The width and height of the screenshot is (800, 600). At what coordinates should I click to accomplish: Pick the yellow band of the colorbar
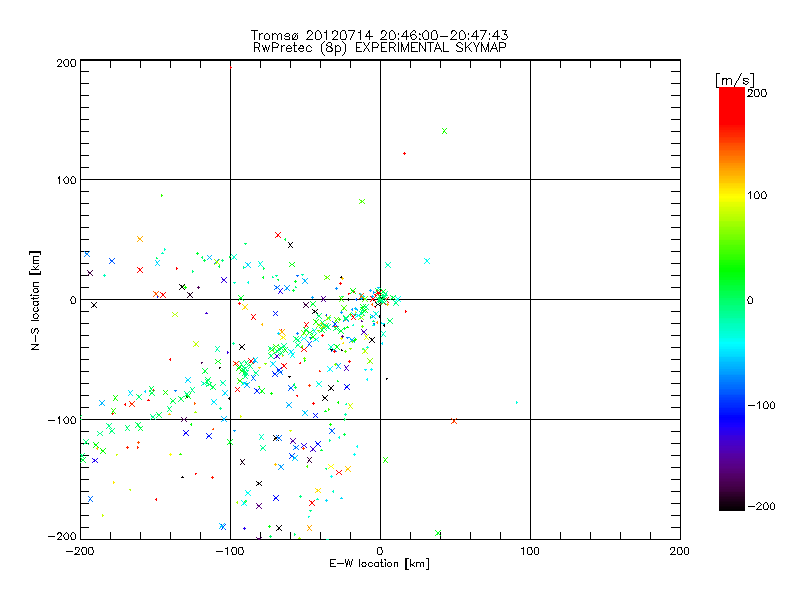click(732, 195)
